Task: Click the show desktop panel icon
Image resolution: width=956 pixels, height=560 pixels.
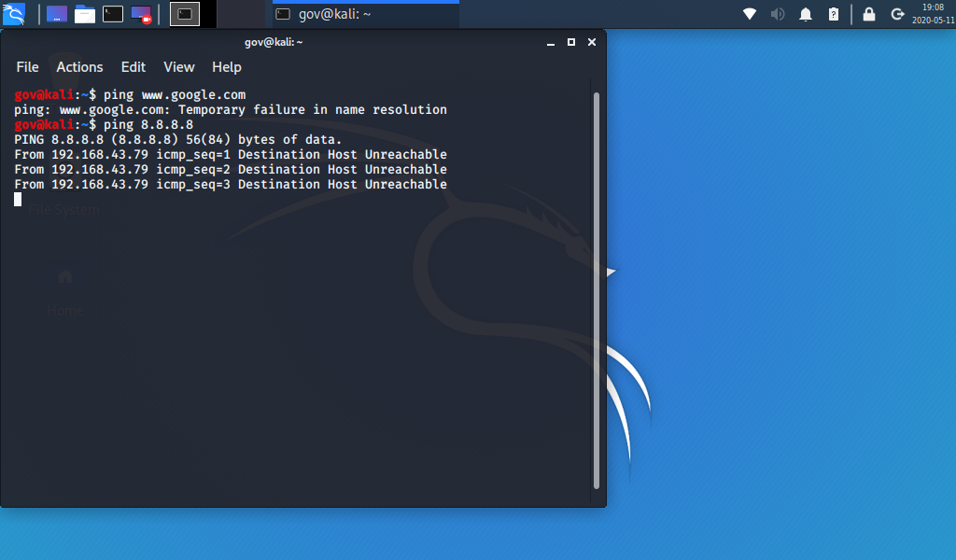Action: pyautogui.click(x=57, y=14)
